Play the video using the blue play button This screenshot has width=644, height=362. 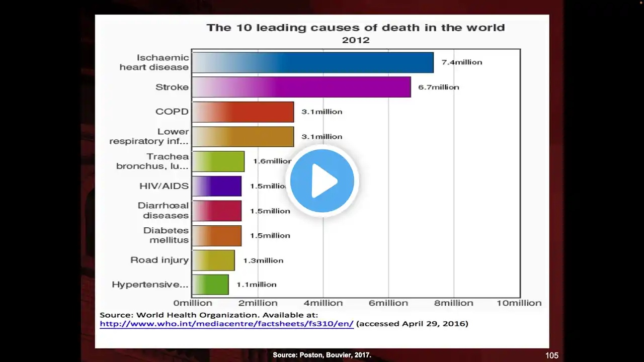coord(322,181)
